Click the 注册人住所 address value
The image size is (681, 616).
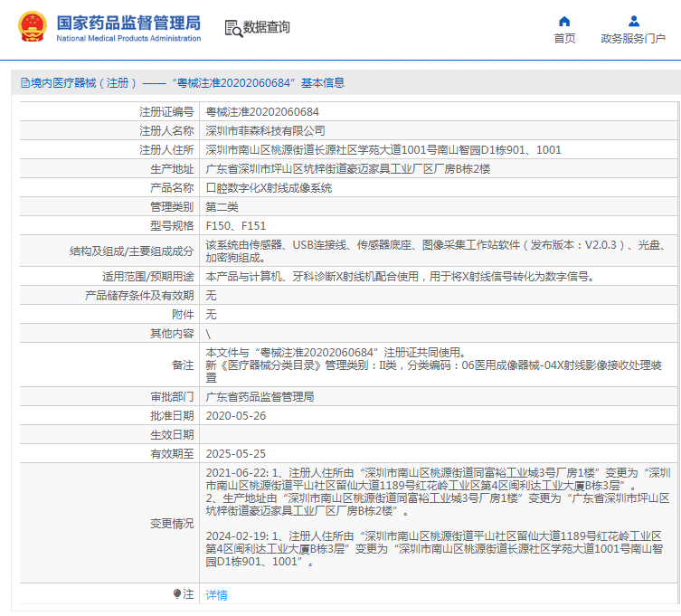[x=383, y=150]
